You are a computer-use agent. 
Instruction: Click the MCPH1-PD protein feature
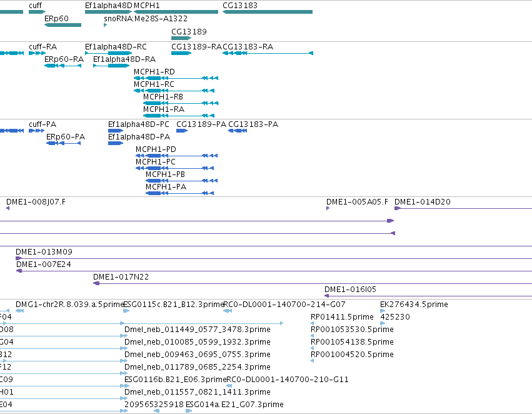pos(176,156)
